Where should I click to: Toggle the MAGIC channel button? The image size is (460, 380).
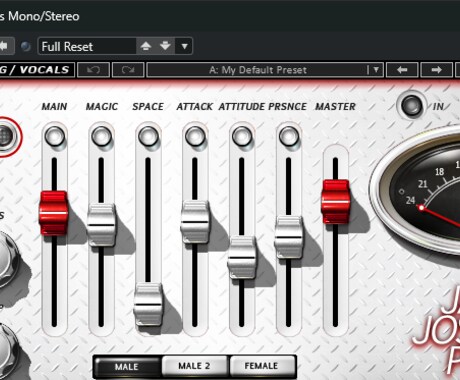pyautogui.click(x=101, y=136)
